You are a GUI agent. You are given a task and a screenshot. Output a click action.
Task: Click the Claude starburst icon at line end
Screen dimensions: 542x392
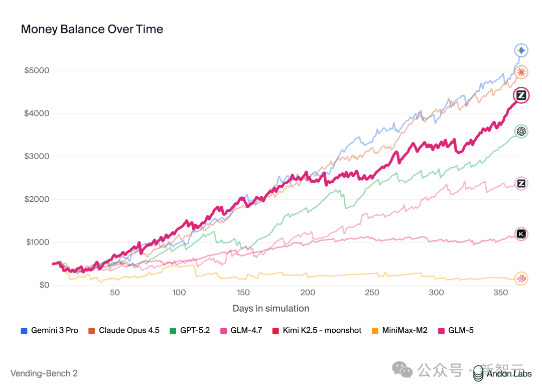pyautogui.click(x=521, y=72)
